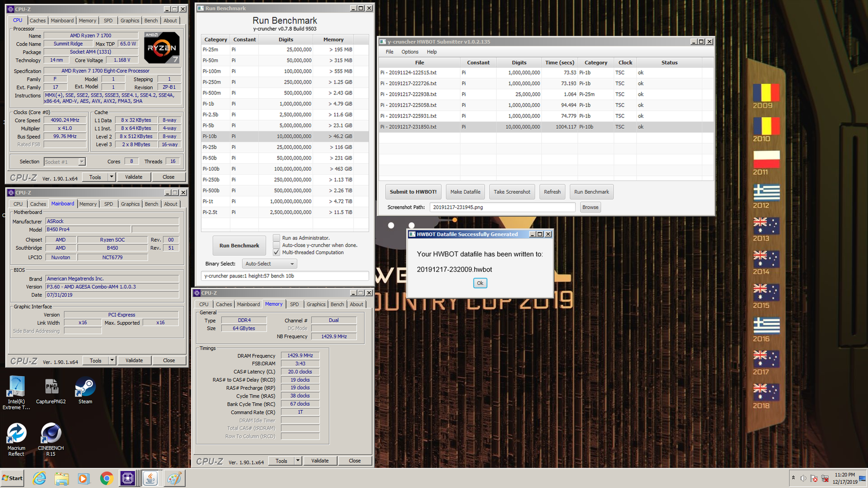
Task: Click the Time (secs) column header
Action: (560, 62)
